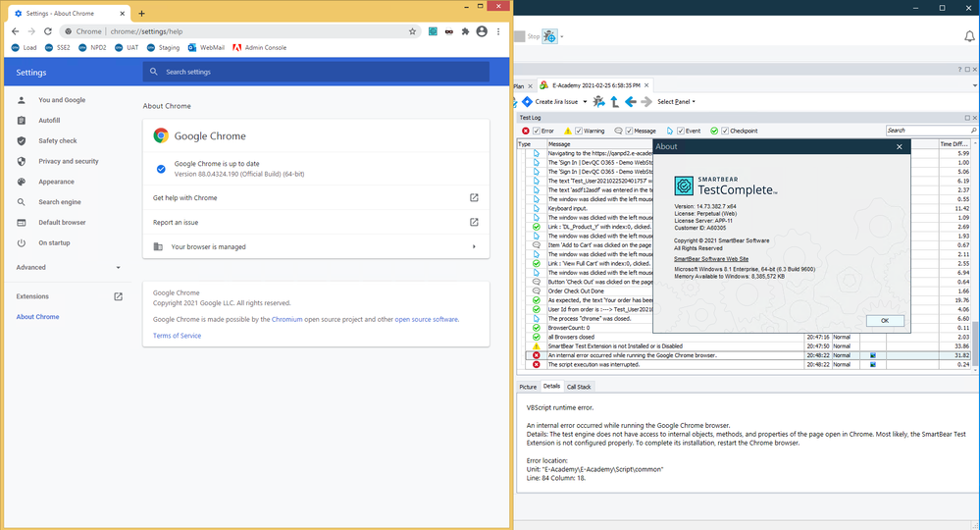Select Privacy and security in the sidebar
Screen dimensions: 980x530
69,161
